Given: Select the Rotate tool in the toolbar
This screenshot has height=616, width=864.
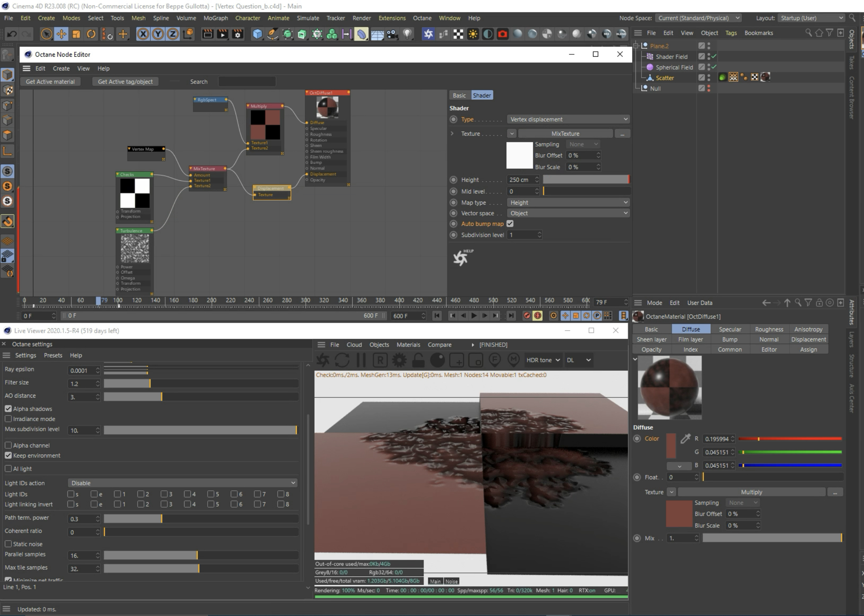Looking at the screenshot, I should click(x=91, y=35).
